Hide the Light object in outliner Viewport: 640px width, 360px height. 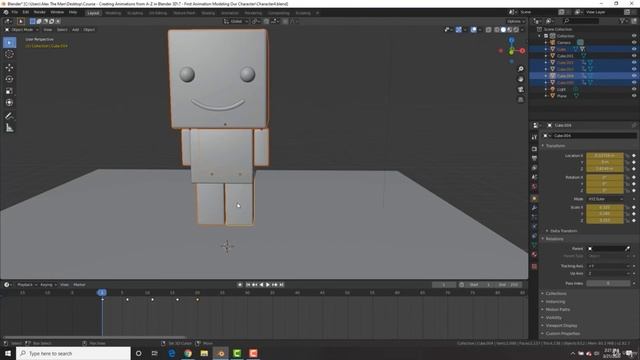634,89
